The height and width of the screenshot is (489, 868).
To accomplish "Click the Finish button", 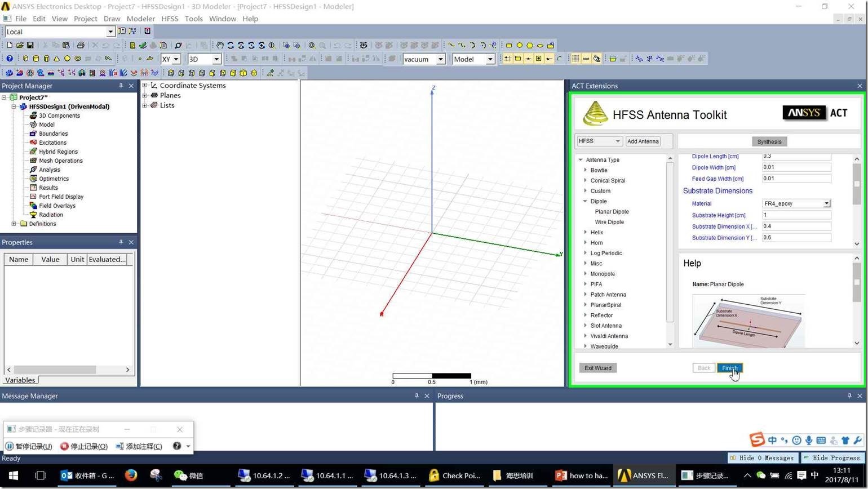I will (x=729, y=368).
